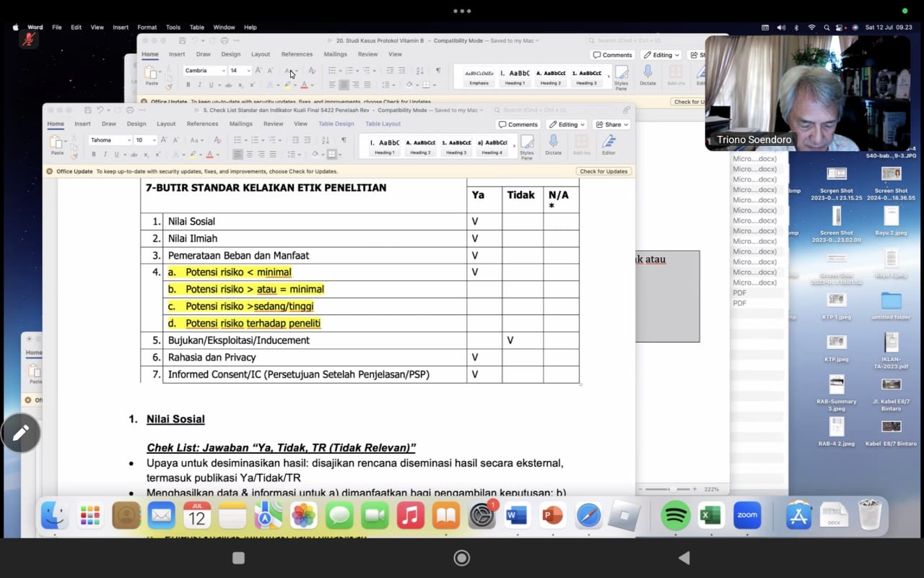Click Check for Updates in the front window

[604, 171]
